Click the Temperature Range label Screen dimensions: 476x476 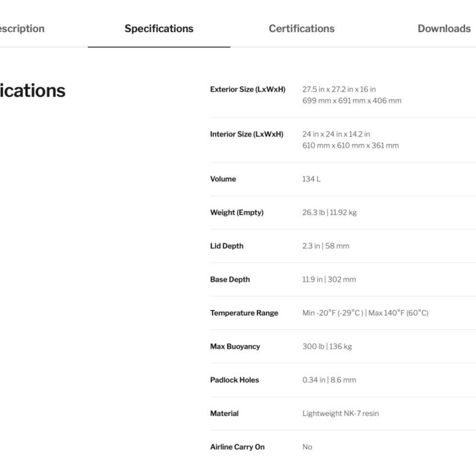tap(244, 313)
